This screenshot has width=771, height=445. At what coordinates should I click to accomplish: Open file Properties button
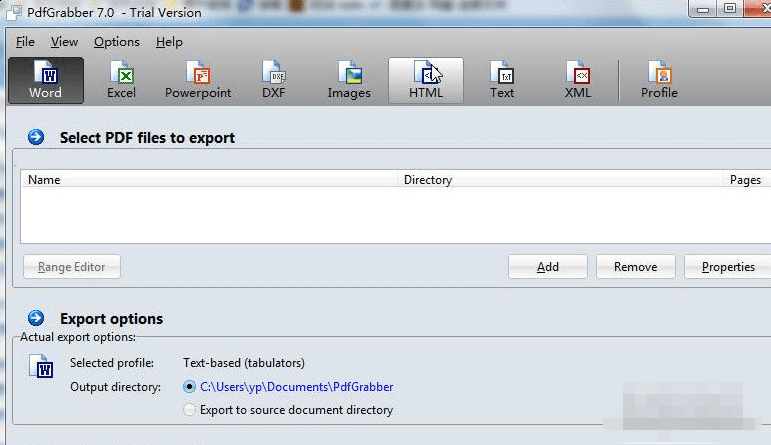[x=728, y=267]
